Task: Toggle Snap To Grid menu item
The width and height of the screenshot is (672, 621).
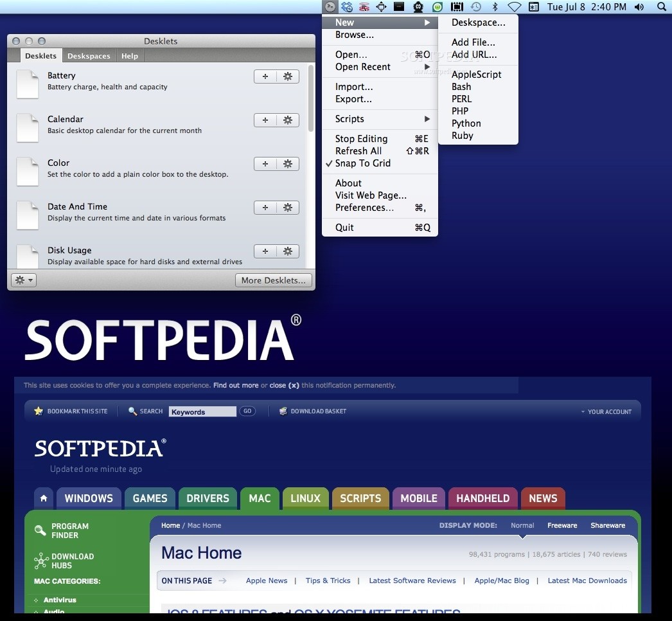Action: [x=380, y=163]
